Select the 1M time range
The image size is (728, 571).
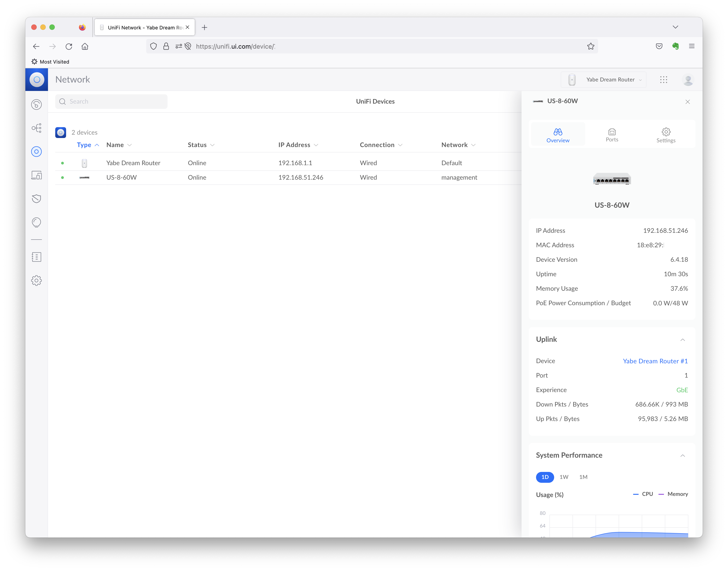click(583, 477)
